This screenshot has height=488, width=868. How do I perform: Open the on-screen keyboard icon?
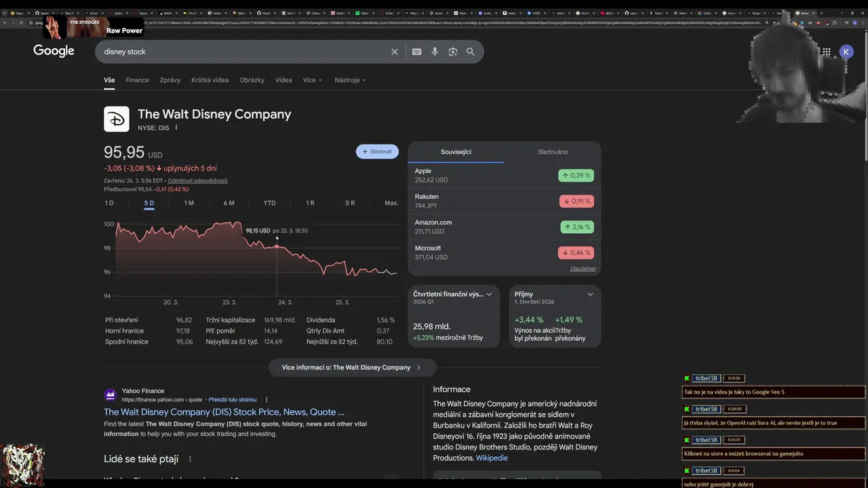pos(416,52)
